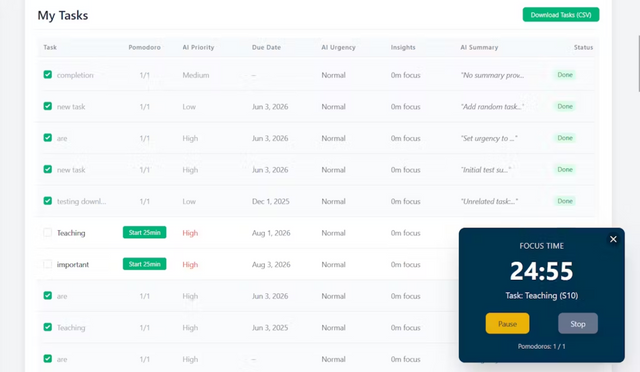Click the Insights column header

click(x=403, y=47)
